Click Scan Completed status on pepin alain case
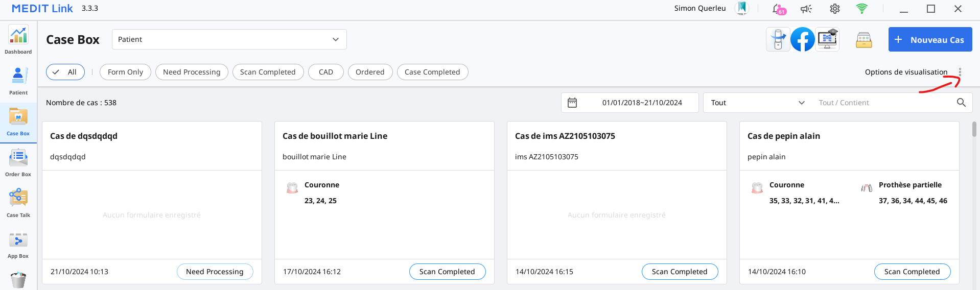 coord(912,272)
